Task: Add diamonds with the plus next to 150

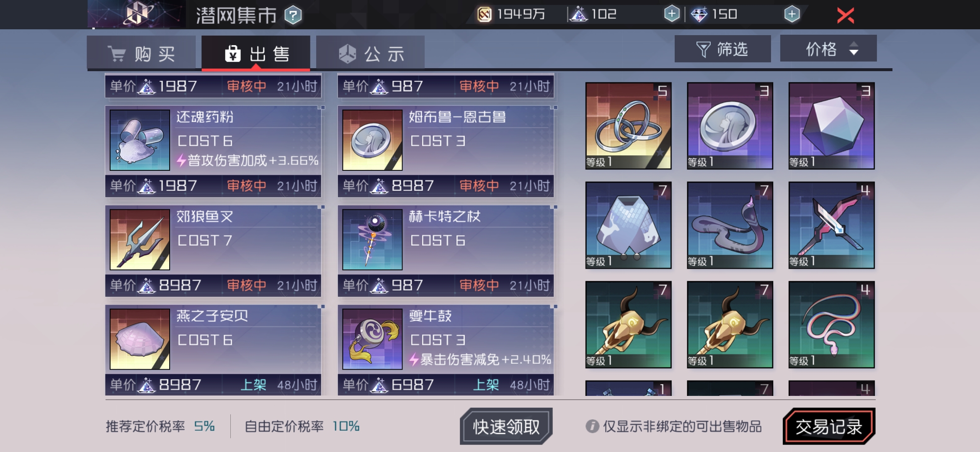Action: point(792,14)
